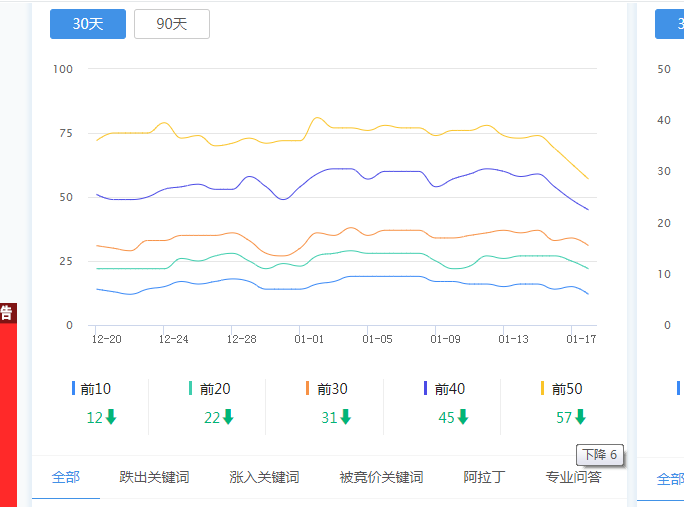Screen dimensions: 684x507
Task: Click green down arrow under 前20
Action: tap(228, 417)
